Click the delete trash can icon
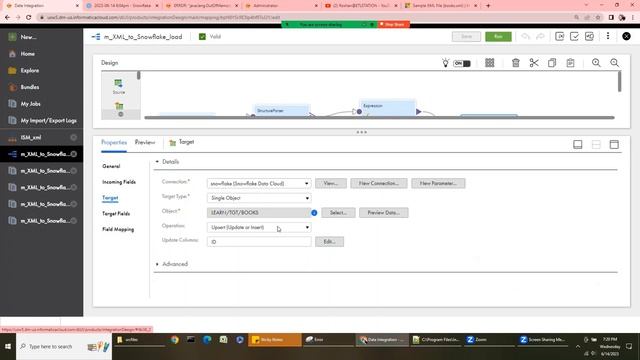Screen dimensions: 640x360 coord(516,63)
